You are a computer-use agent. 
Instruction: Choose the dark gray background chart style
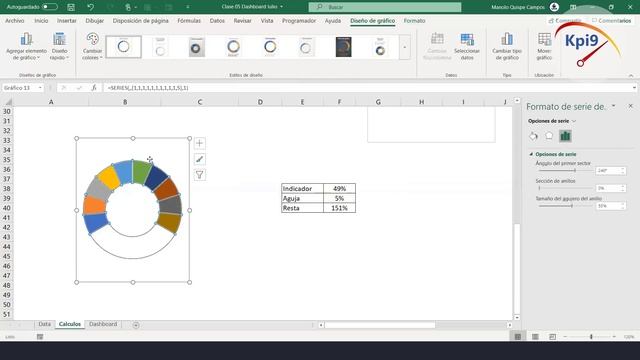click(x=196, y=47)
